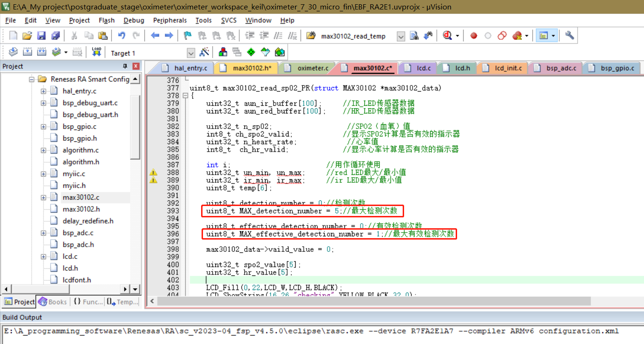Viewport: 644px width, 344px height.
Task: Open the Pack Installer
Action: (x=280, y=52)
